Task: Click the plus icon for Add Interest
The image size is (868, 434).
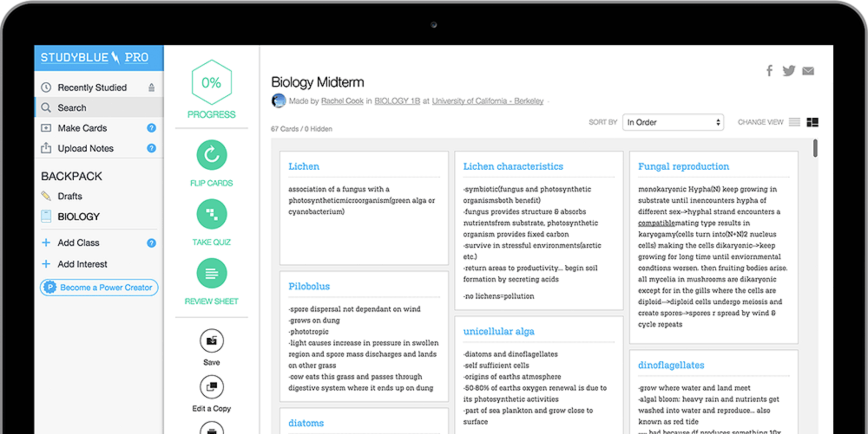Action: [x=46, y=264]
